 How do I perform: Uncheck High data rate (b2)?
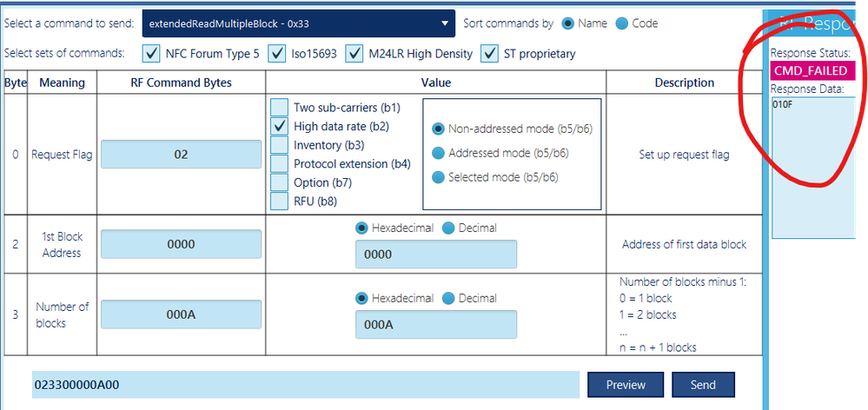click(x=280, y=126)
